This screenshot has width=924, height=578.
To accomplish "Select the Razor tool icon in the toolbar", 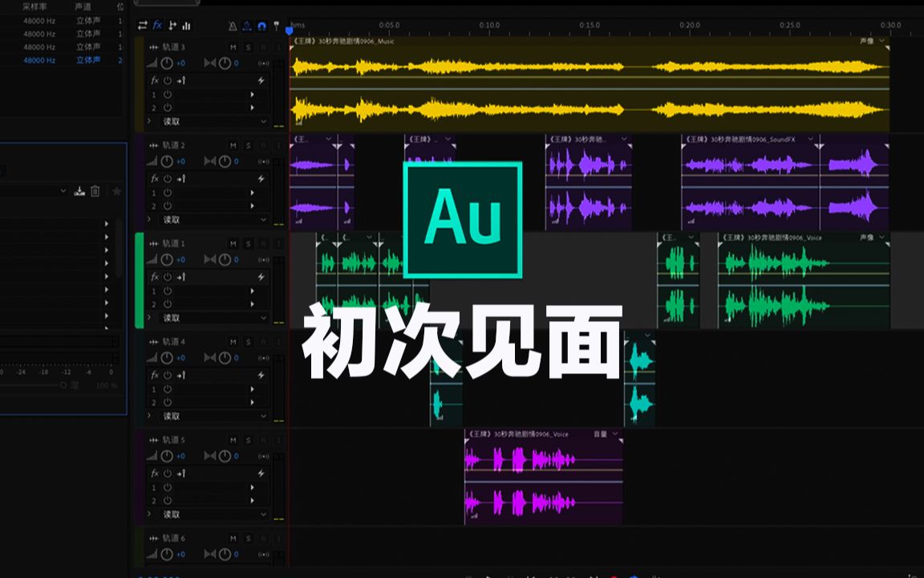I will 172,25.
